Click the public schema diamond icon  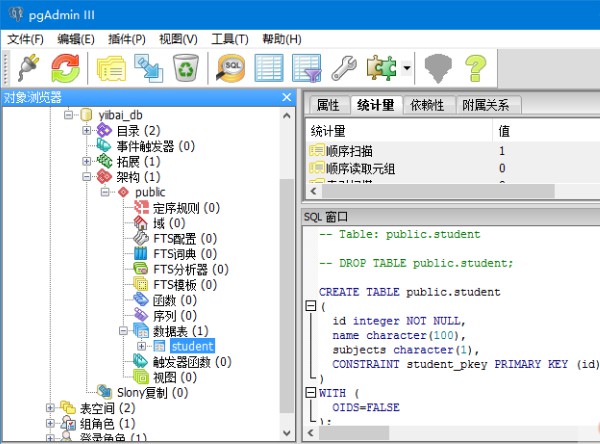[123, 192]
